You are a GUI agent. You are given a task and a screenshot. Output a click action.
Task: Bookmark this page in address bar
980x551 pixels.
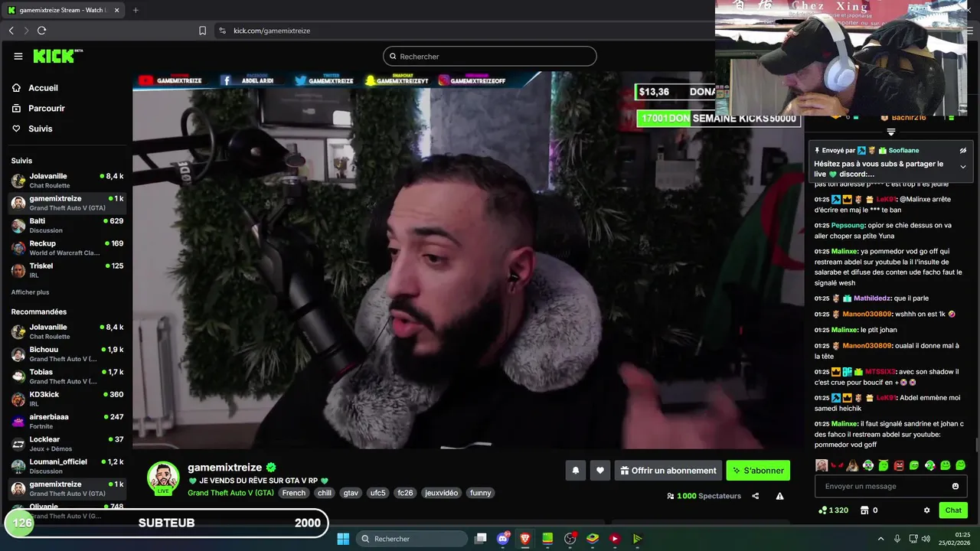tap(202, 31)
